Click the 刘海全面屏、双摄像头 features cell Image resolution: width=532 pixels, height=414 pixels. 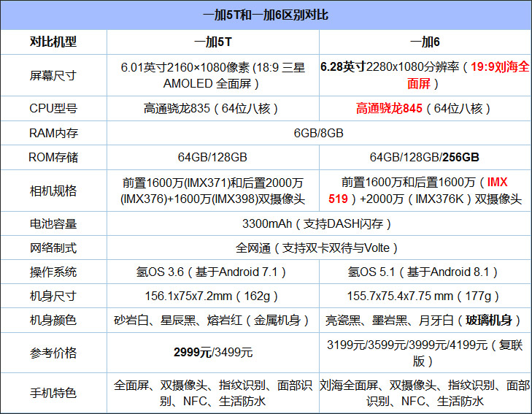(x=425, y=393)
